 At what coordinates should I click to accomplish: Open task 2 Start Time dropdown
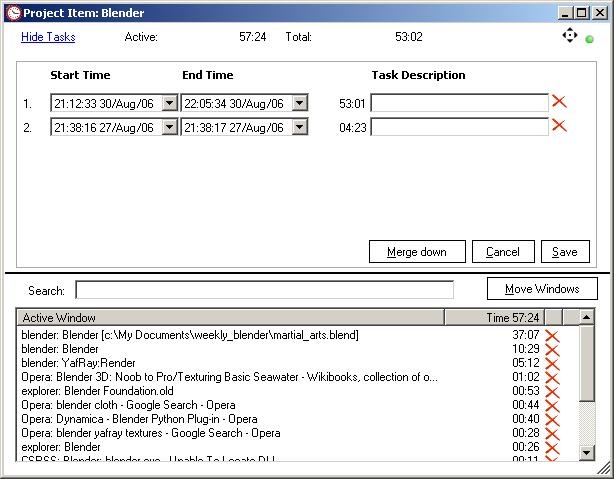click(170, 127)
